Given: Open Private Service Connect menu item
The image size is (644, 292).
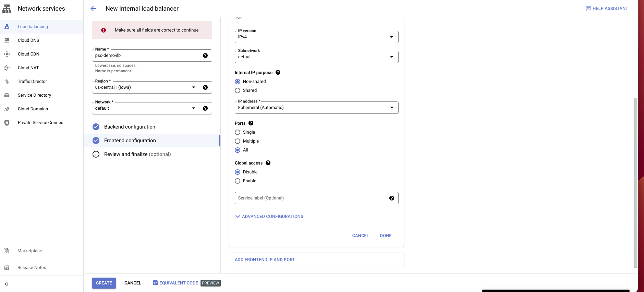Looking at the screenshot, I should tap(41, 123).
